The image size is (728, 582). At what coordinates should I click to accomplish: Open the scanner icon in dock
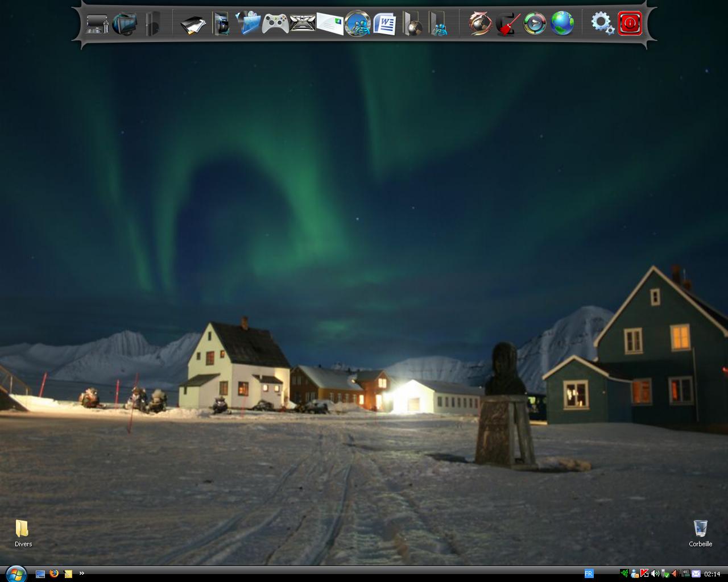click(x=193, y=25)
